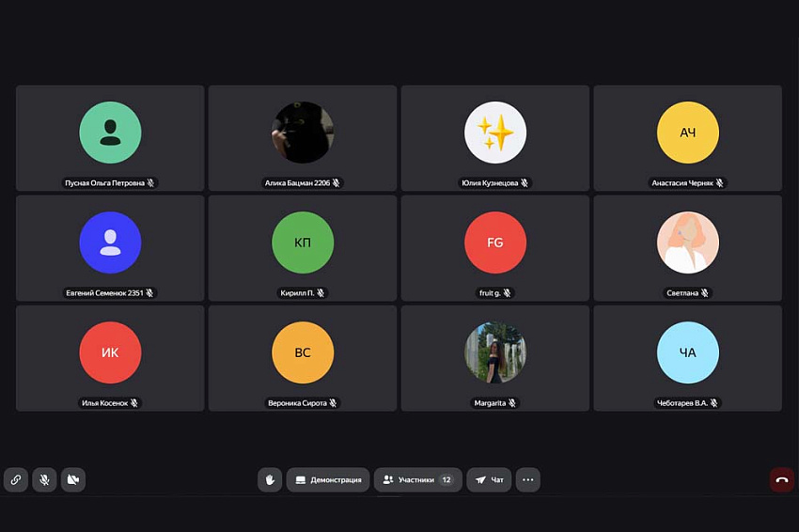Click Юлия Кузнецова's sparkles avatar
This screenshot has height=532, width=799.
tap(495, 133)
